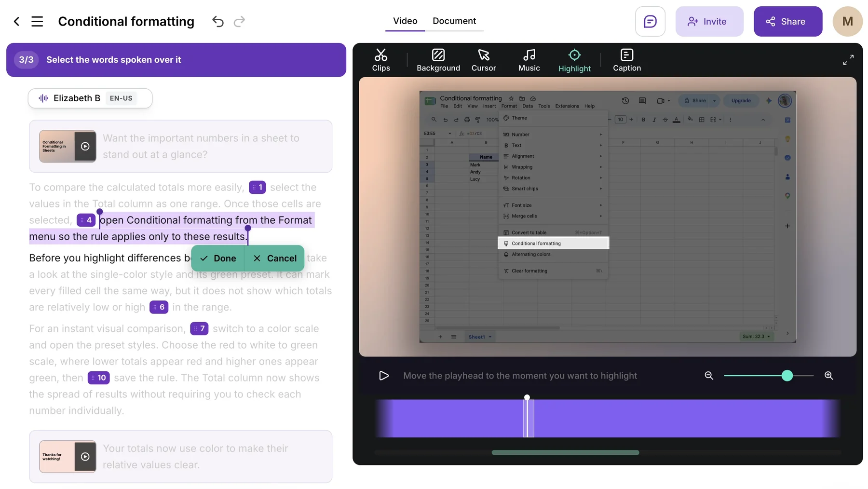Adjust the timeline zoom slider handle
868x489 pixels.
coord(787,376)
